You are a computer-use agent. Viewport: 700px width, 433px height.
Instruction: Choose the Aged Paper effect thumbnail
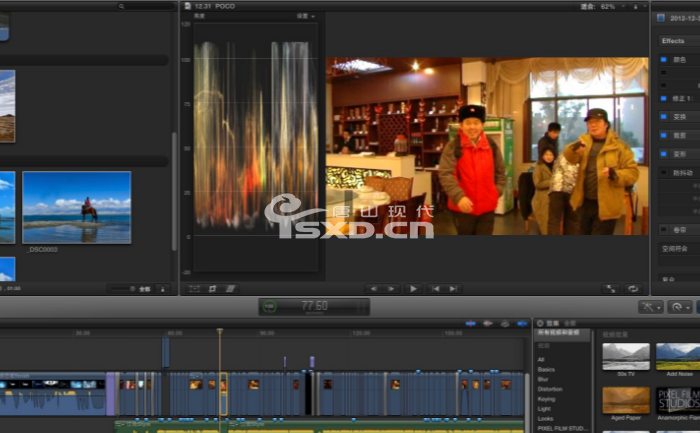[626, 400]
